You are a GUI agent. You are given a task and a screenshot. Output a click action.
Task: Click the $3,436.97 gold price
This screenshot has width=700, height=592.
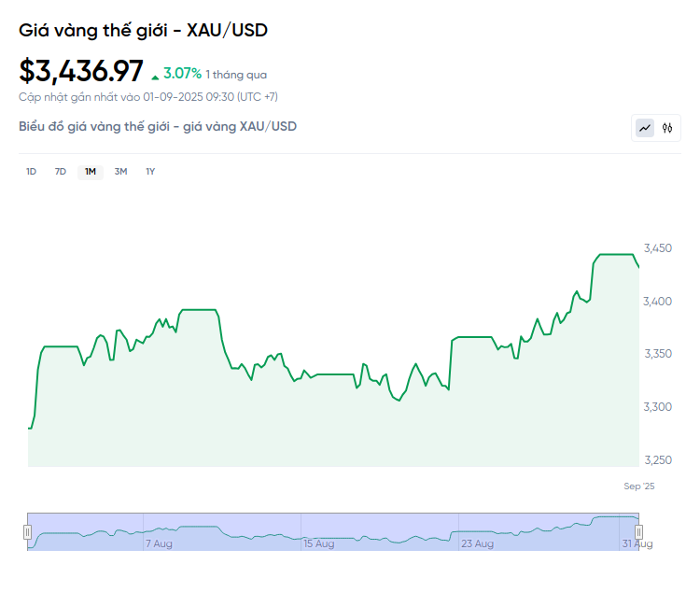tap(82, 71)
